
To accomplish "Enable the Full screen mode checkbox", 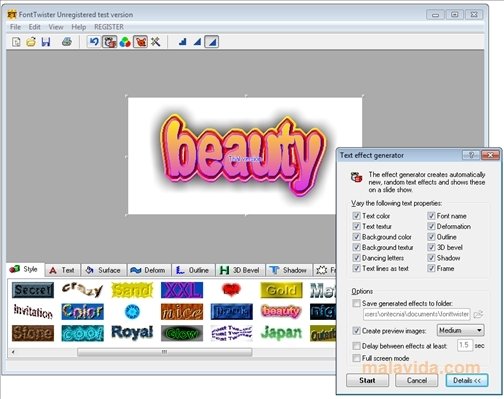I will point(356,358).
